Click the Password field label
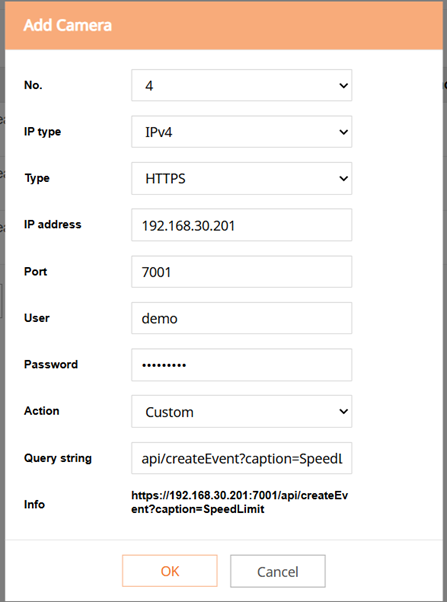The height and width of the screenshot is (602, 447). (51, 364)
